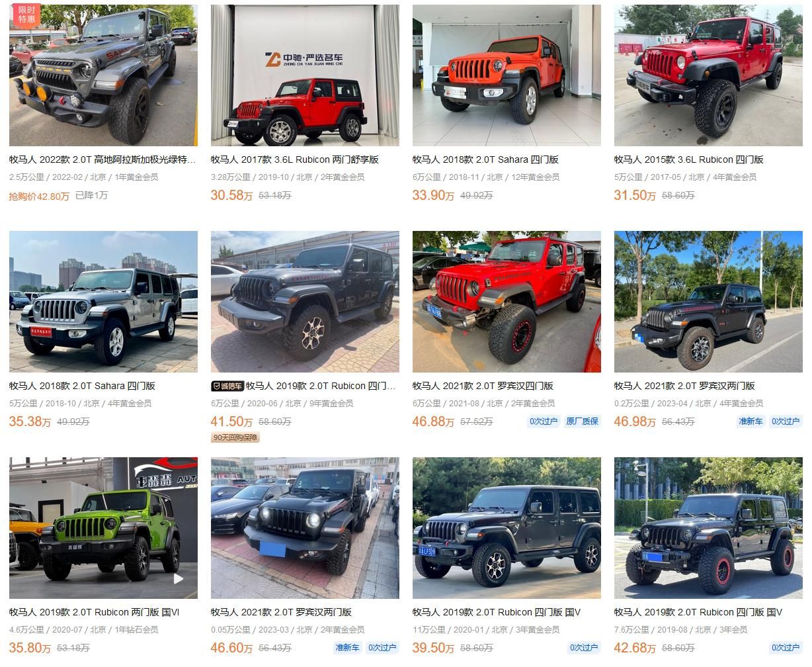Click the 准新车 tag on 46.60万 listing
The image size is (812, 667).
[x=347, y=648]
